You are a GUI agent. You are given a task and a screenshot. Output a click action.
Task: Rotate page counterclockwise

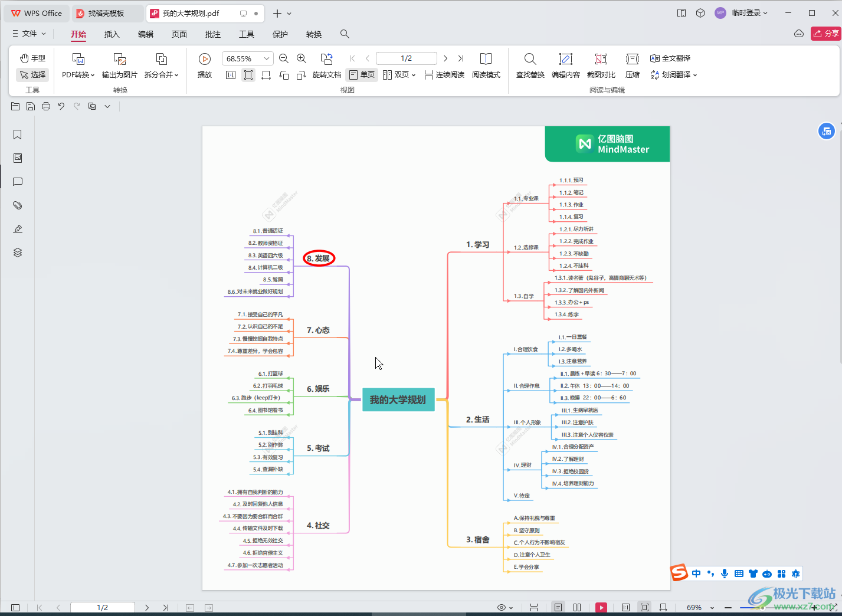point(284,75)
